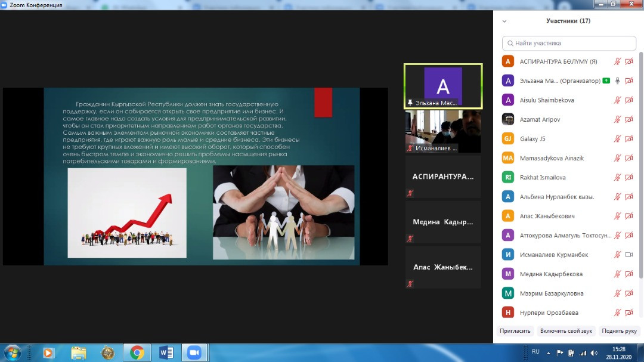Click the Word icon in the taskbar

tap(166, 352)
